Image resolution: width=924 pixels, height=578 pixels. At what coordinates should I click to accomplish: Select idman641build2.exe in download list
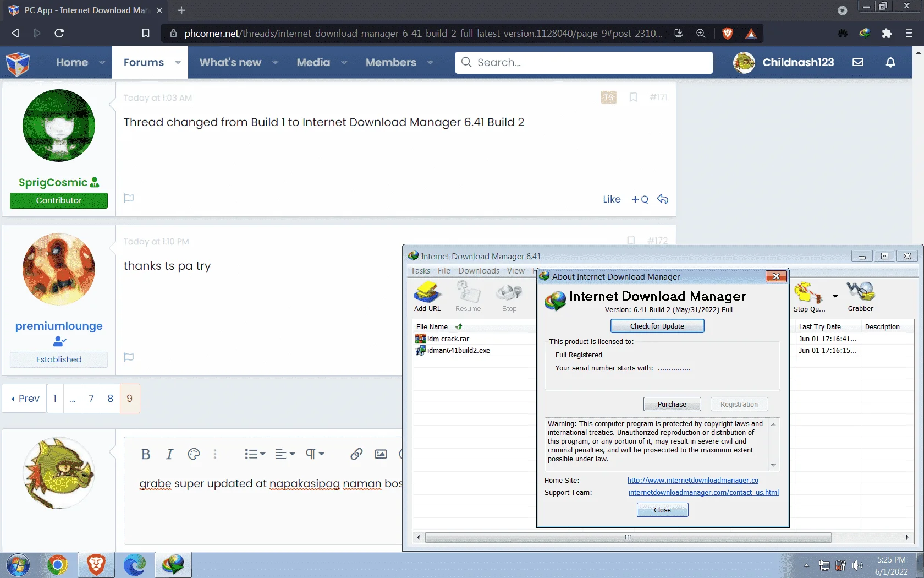coord(459,351)
